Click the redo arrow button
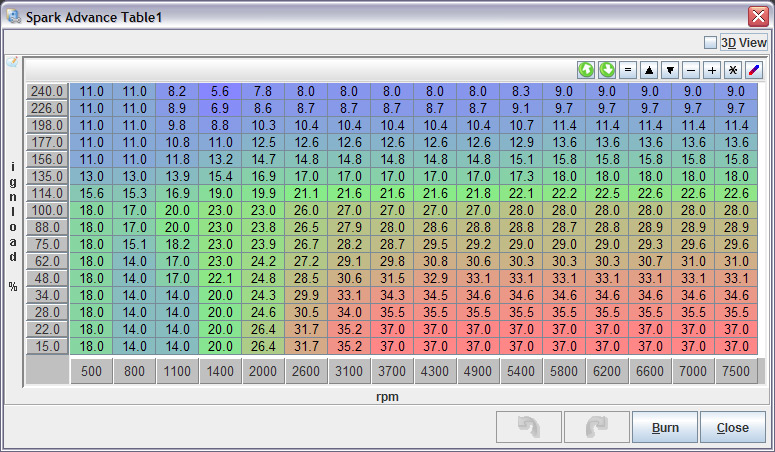The height and width of the screenshot is (452, 775). pos(596,427)
